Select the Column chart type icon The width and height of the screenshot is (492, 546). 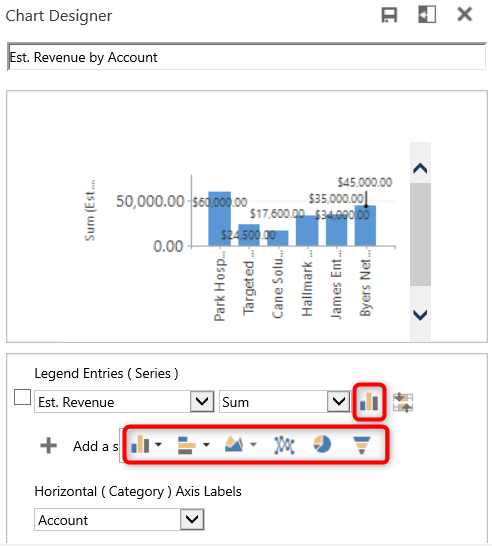[140, 444]
